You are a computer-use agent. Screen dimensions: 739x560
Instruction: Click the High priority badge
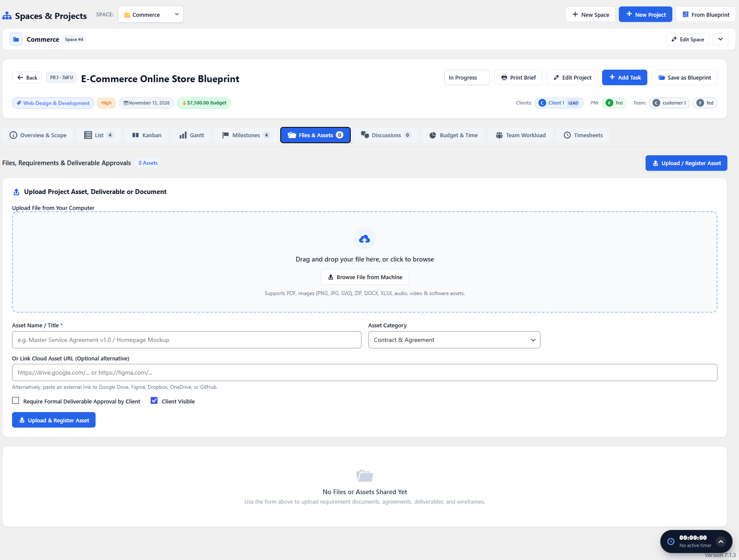(106, 103)
